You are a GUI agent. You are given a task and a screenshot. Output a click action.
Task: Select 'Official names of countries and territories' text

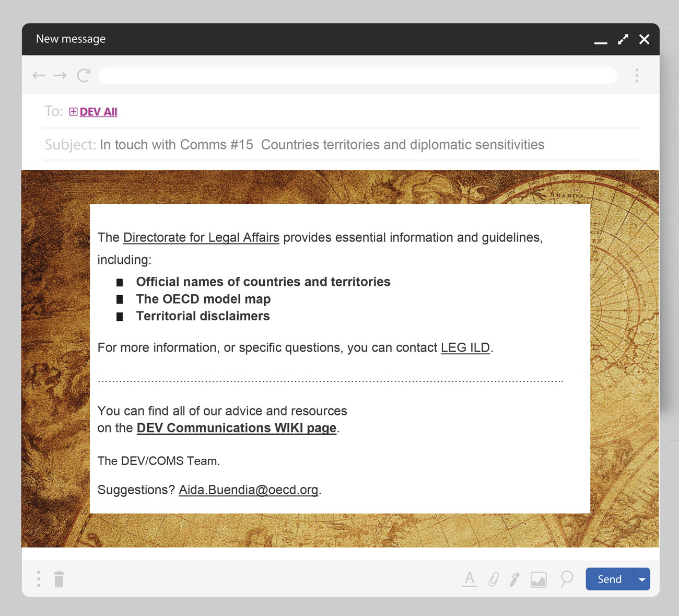click(263, 282)
